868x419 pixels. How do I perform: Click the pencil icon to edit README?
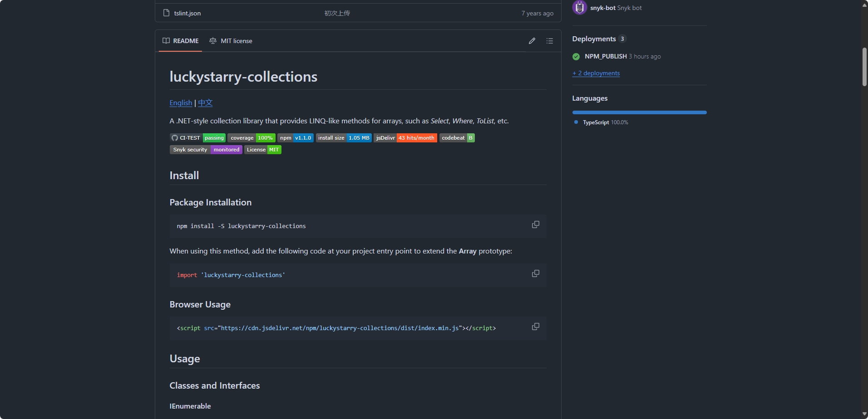point(532,41)
